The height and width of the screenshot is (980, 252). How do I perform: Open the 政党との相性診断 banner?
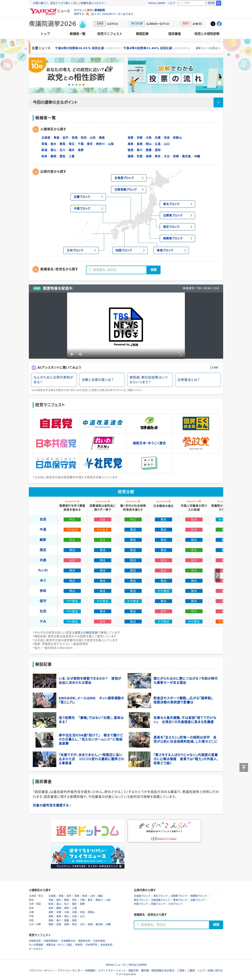pyautogui.click(x=76, y=76)
